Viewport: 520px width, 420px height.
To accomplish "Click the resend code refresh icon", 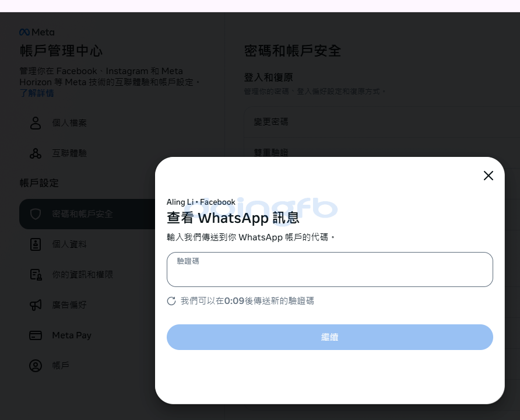I will (x=171, y=301).
